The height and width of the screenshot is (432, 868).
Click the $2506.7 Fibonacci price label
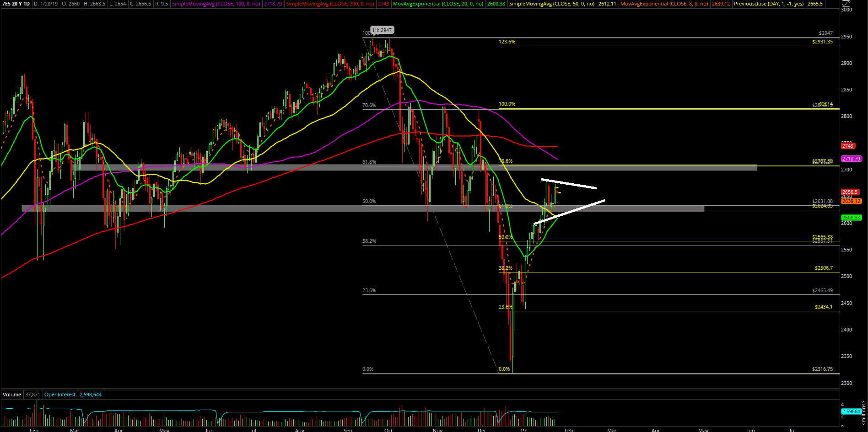(x=824, y=268)
